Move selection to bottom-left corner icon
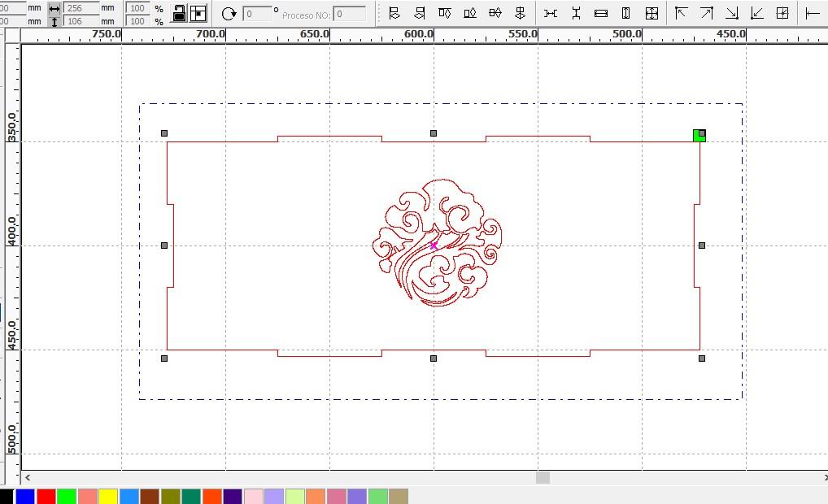The width and height of the screenshot is (828, 504). point(757,13)
